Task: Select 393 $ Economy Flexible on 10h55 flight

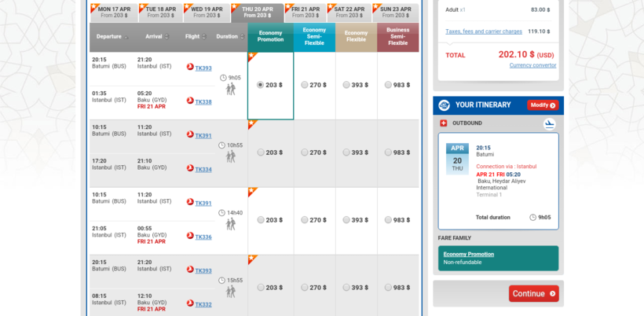Action: click(x=346, y=153)
